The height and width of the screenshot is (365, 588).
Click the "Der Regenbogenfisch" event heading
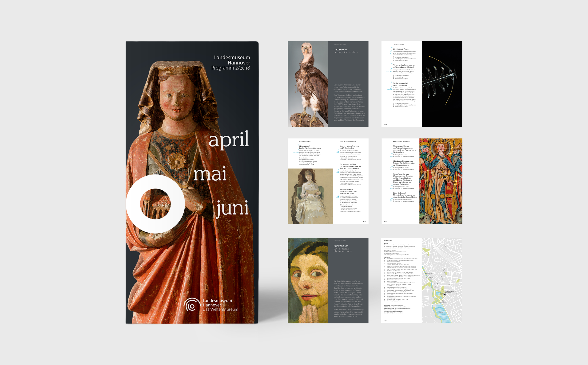pos(401,83)
